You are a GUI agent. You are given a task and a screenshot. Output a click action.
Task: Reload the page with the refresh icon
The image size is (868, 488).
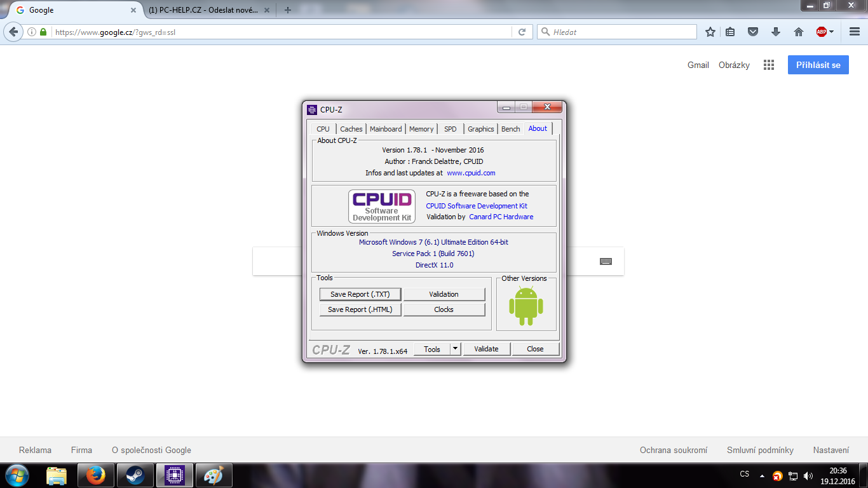tap(522, 32)
